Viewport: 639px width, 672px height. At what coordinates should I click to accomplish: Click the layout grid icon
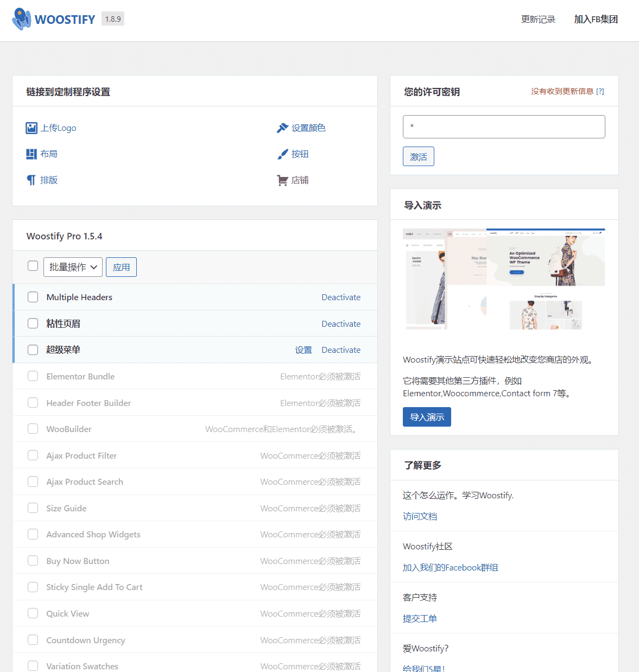pyautogui.click(x=31, y=154)
